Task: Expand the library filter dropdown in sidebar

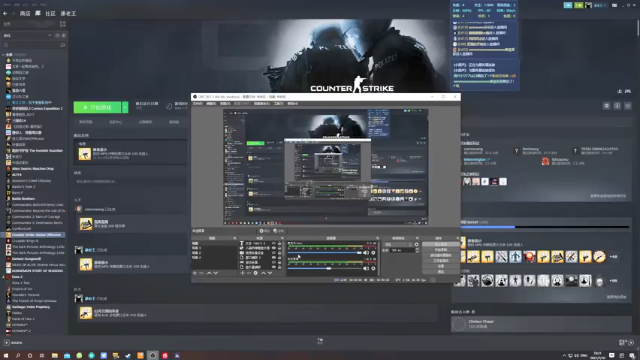Action: (50, 36)
